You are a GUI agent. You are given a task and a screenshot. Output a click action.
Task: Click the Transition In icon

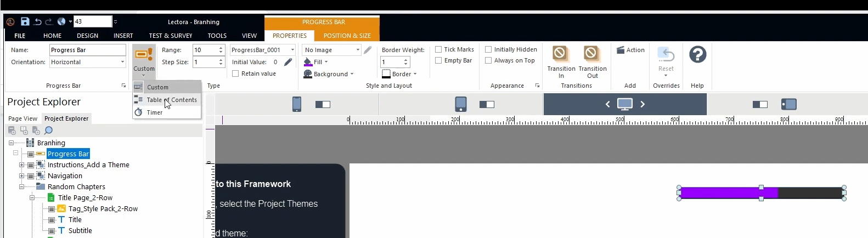(x=560, y=54)
